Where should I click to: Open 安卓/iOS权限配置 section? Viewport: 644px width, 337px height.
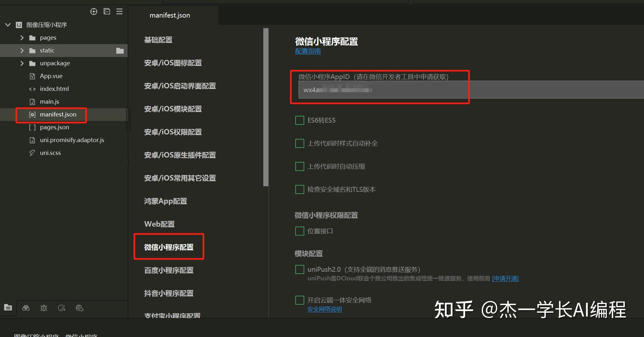coord(173,132)
